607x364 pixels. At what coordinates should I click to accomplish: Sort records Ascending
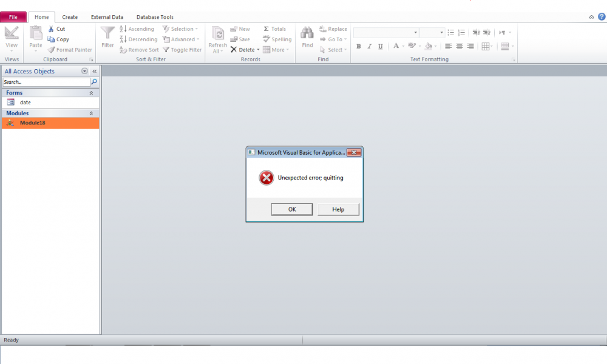coord(137,29)
